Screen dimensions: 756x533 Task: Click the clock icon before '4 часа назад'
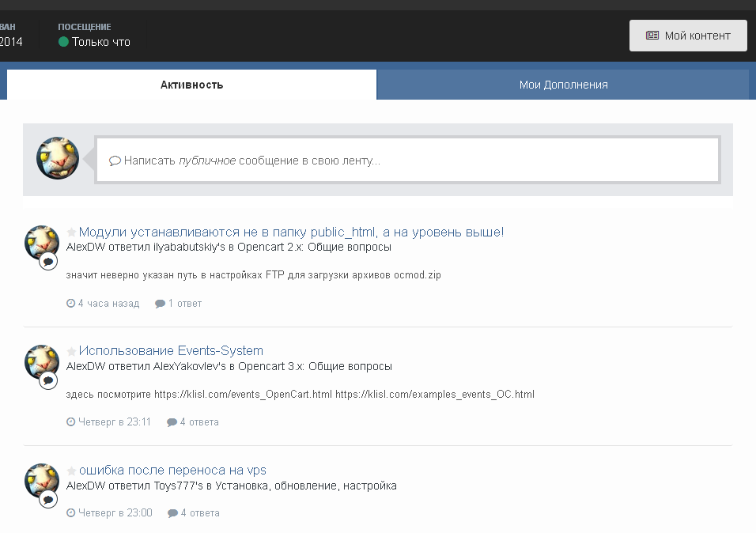71,303
